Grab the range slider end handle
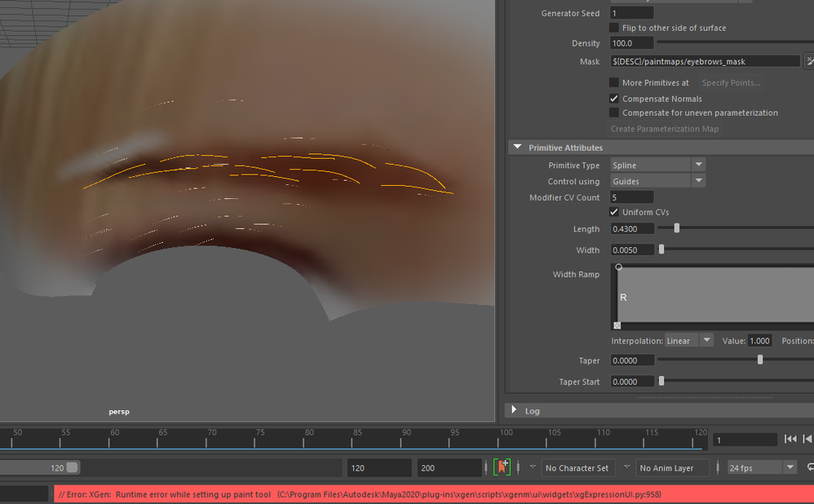This screenshot has height=504, width=814. [72, 467]
